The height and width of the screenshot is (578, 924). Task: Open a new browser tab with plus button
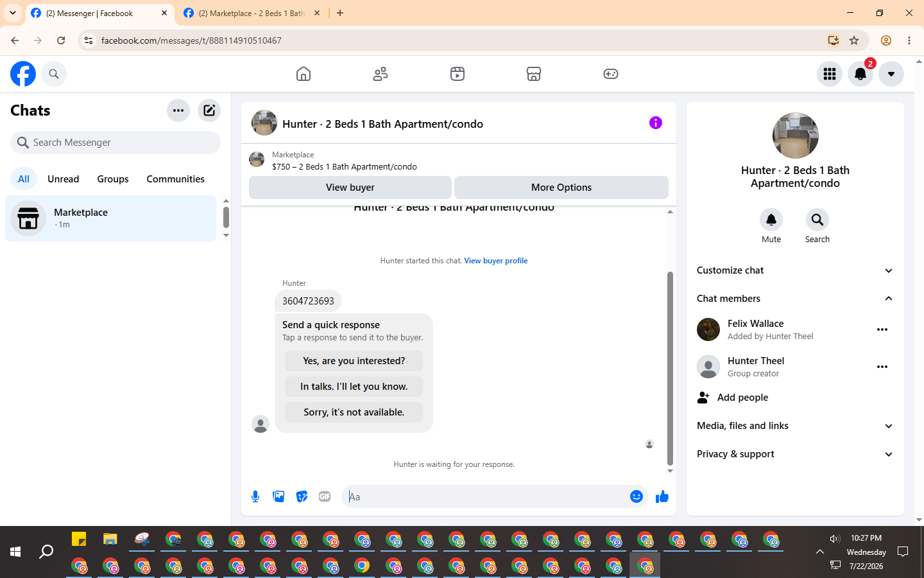coord(340,13)
